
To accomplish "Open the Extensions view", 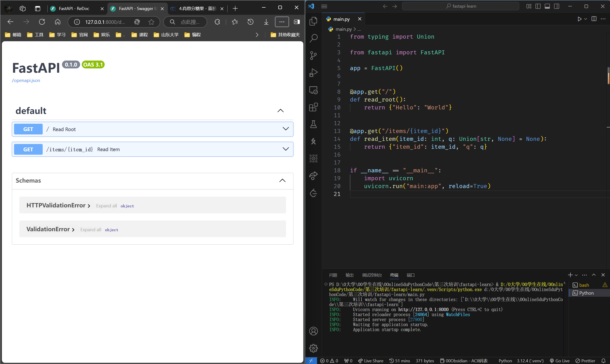I will coord(313,107).
